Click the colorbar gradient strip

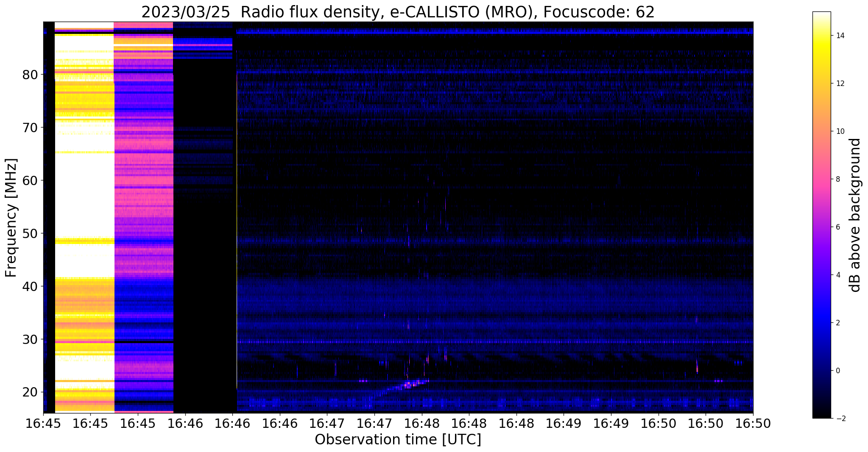pyautogui.click(x=821, y=215)
